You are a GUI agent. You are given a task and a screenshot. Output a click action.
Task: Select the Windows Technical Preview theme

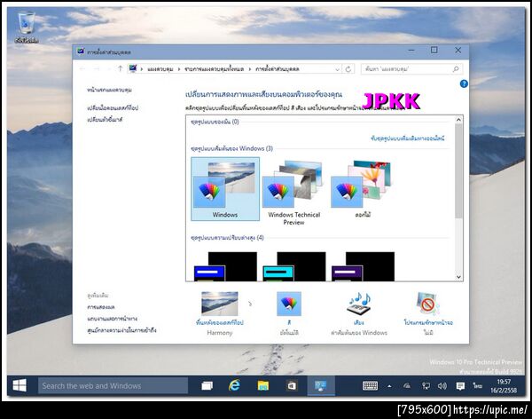click(x=293, y=192)
